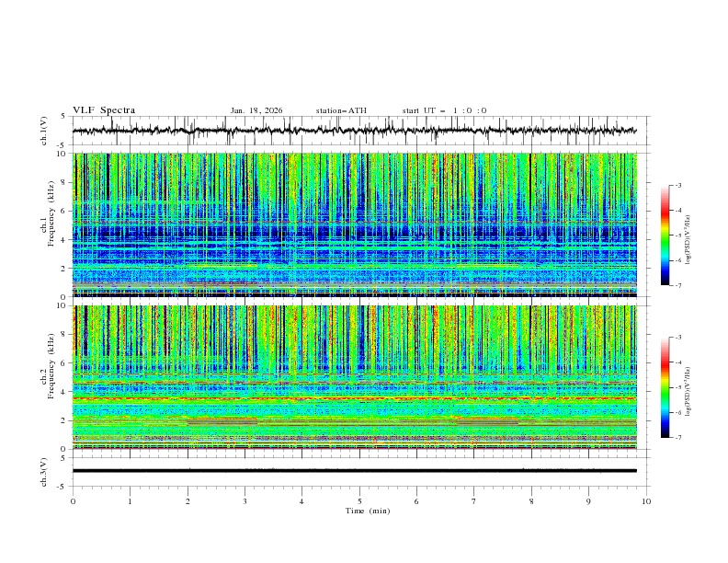728x563 pixels.
Task: Click the ch.1(V) axis label
Action: (x=44, y=131)
